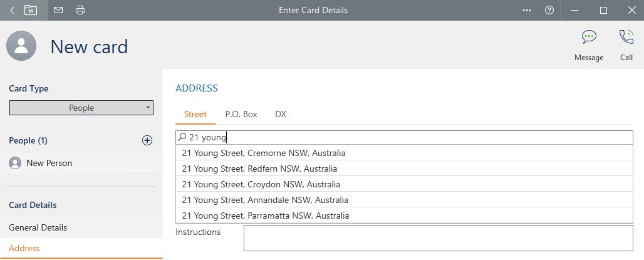644x260 pixels.
Task: Switch to the Street address tab
Action: click(195, 114)
